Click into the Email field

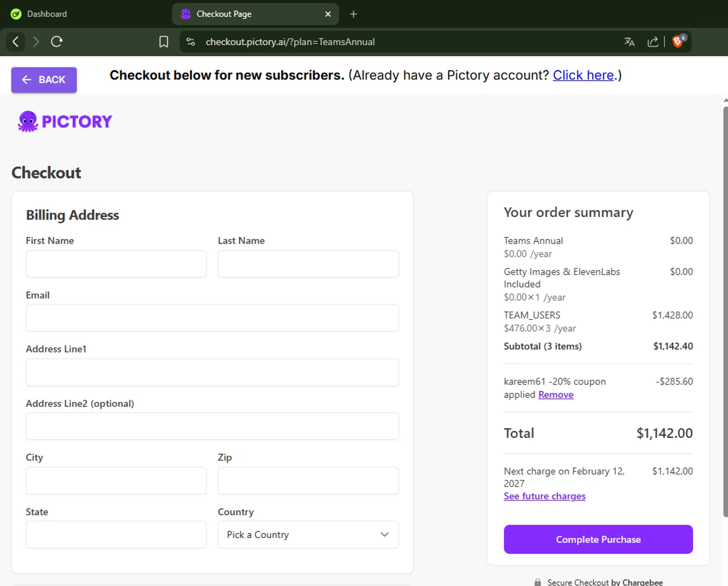click(x=213, y=318)
